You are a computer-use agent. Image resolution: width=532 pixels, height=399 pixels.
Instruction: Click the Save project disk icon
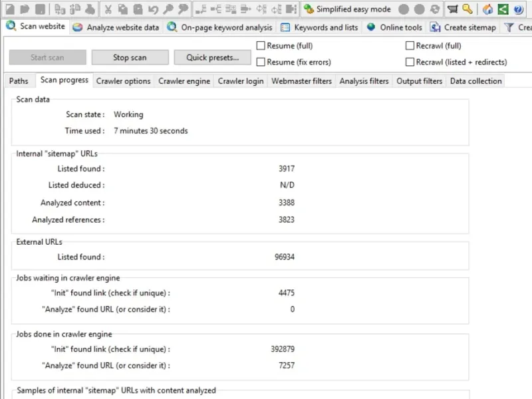pos(40,9)
